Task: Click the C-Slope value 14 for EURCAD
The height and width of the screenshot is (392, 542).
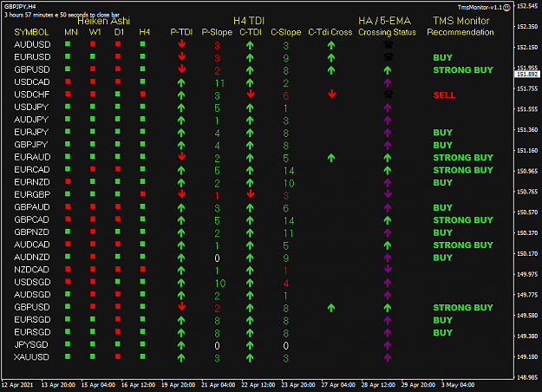Action: (289, 171)
